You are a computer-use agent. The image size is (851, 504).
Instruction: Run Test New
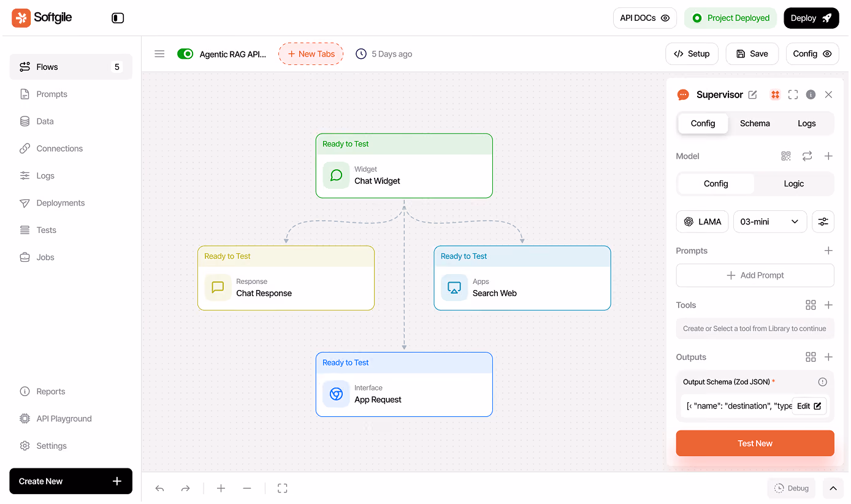pos(755,443)
